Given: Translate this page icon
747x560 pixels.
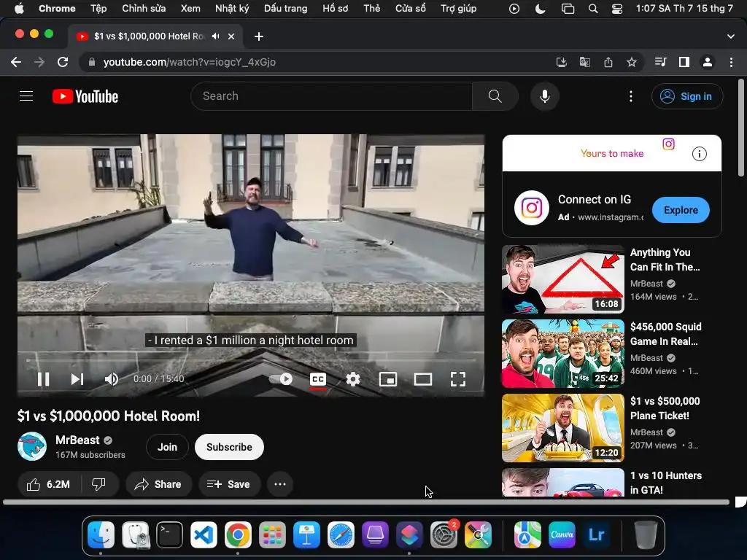Looking at the screenshot, I should [x=584, y=62].
